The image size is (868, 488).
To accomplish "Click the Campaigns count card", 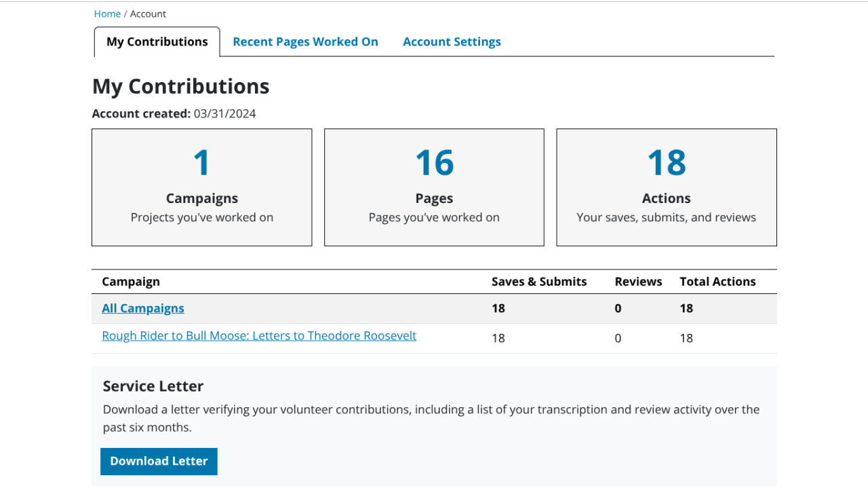I will [202, 187].
